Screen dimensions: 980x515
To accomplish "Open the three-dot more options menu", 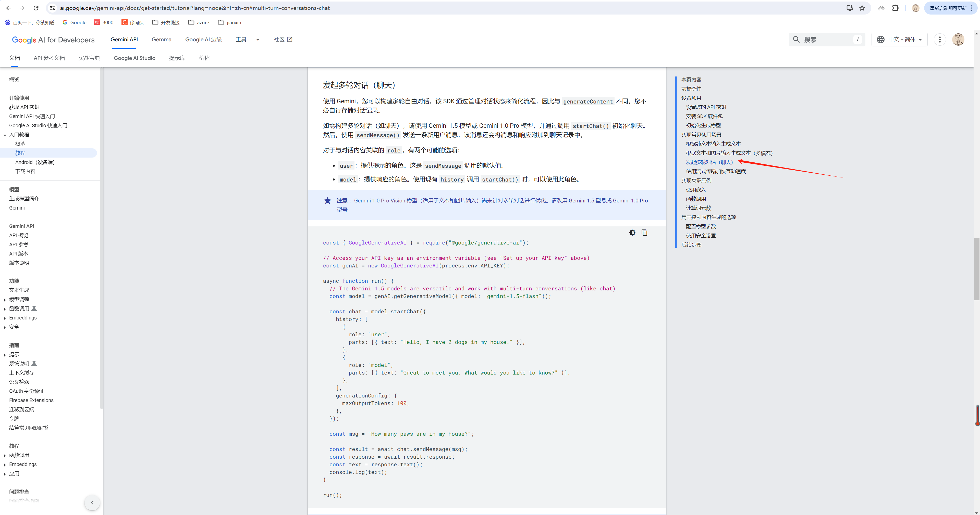I will (x=939, y=40).
